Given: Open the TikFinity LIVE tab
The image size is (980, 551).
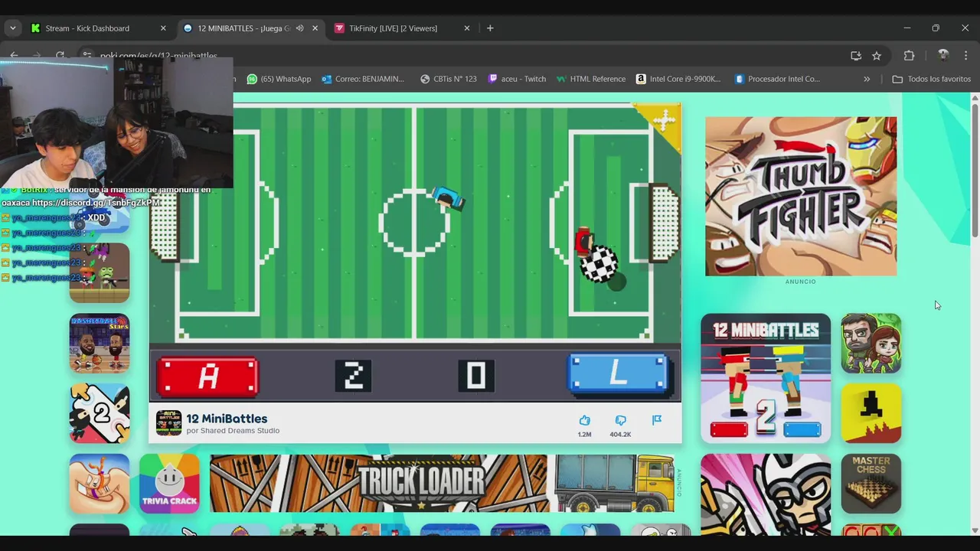Looking at the screenshot, I should click(393, 28).
